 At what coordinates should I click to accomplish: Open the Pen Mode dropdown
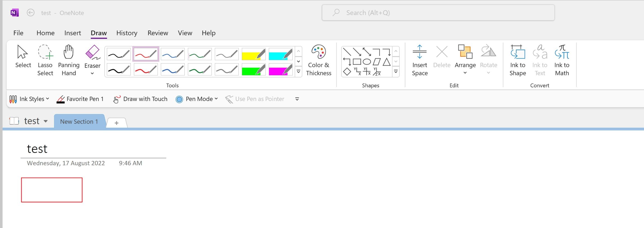point(197,99)
